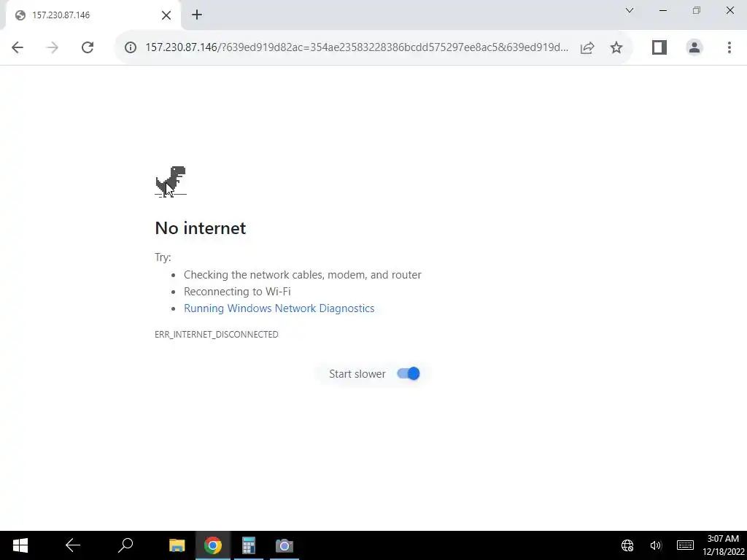The image size is (747, 560).
Task: Open the profile avatar icon
Action: point(694,47)
